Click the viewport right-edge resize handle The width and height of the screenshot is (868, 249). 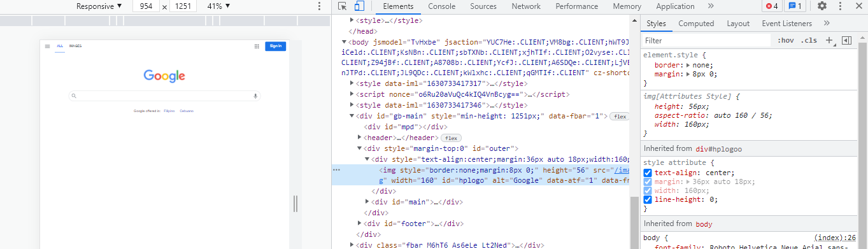click(295, 204)
